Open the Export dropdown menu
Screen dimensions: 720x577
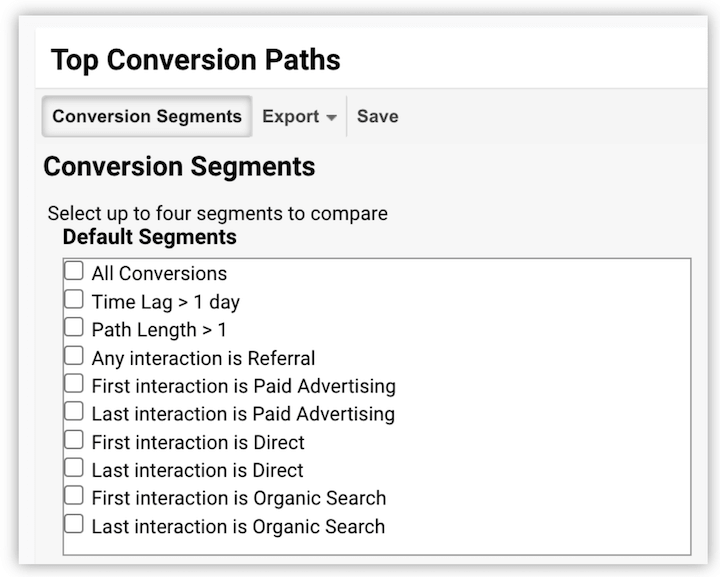(299, 117)
